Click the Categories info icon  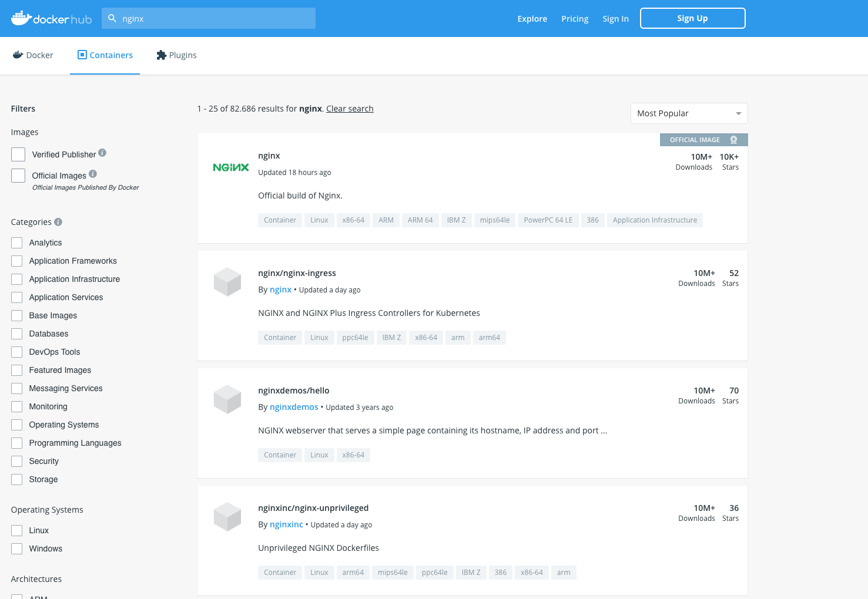pos(58,221)
